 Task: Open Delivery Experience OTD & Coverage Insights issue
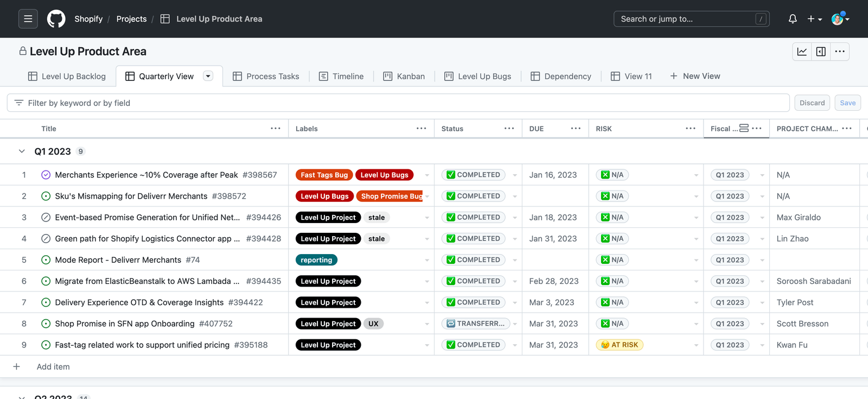click(x=139, y=302)
